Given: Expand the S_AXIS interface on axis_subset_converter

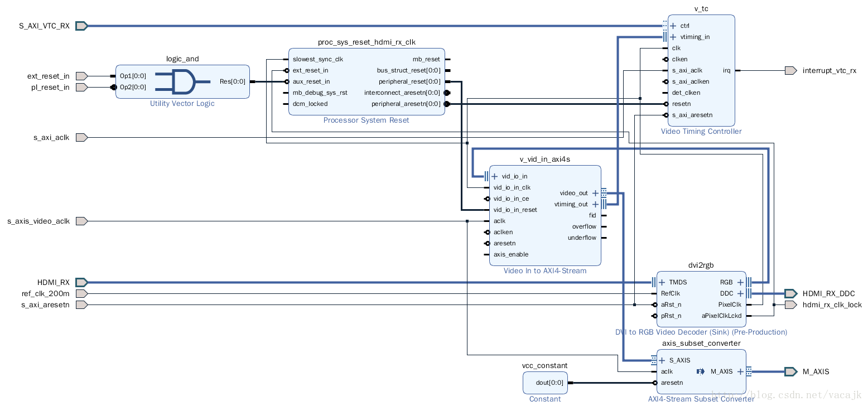Looking at the screenshot, I should (662, 360).
